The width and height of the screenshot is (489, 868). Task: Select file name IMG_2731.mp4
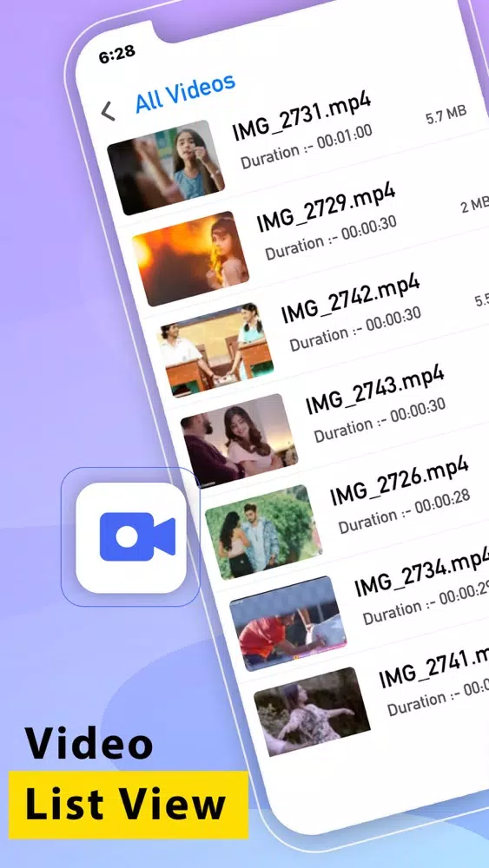click(301, 116)
